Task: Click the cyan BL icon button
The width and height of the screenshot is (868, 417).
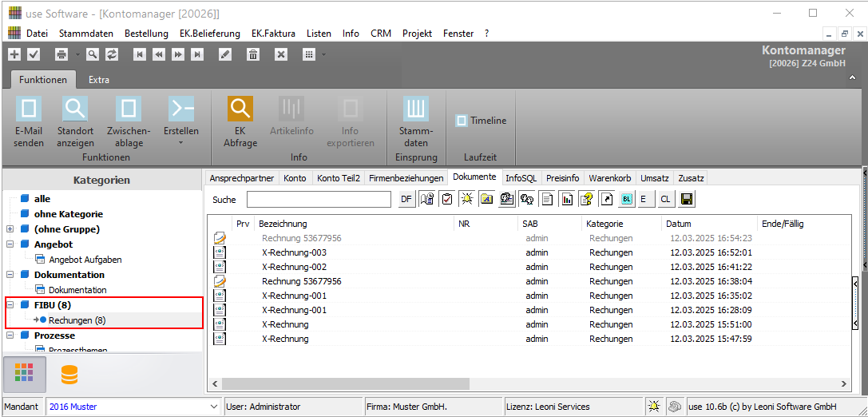Action: [x=627, y=200]
